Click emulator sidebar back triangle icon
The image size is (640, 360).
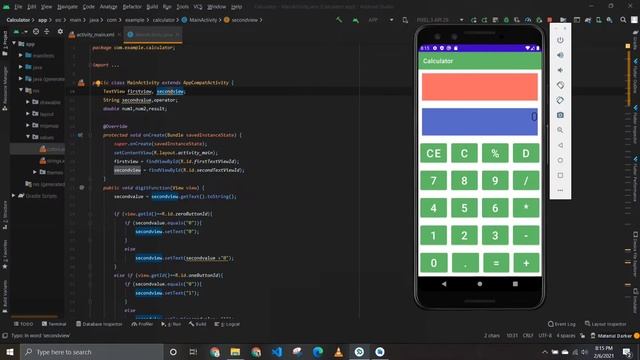560,145
